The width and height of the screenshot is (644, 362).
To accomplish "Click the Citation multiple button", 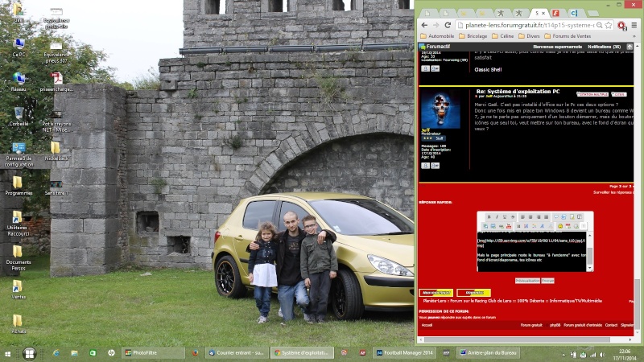I will tap(592, 94).
